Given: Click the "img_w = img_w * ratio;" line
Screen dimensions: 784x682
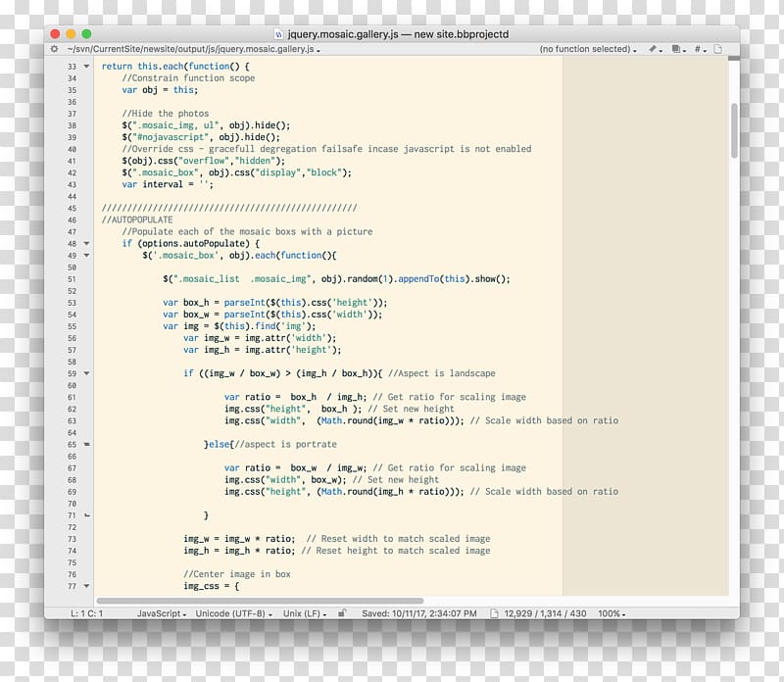Looking at the screenshot, I should (x=239, y=539).
